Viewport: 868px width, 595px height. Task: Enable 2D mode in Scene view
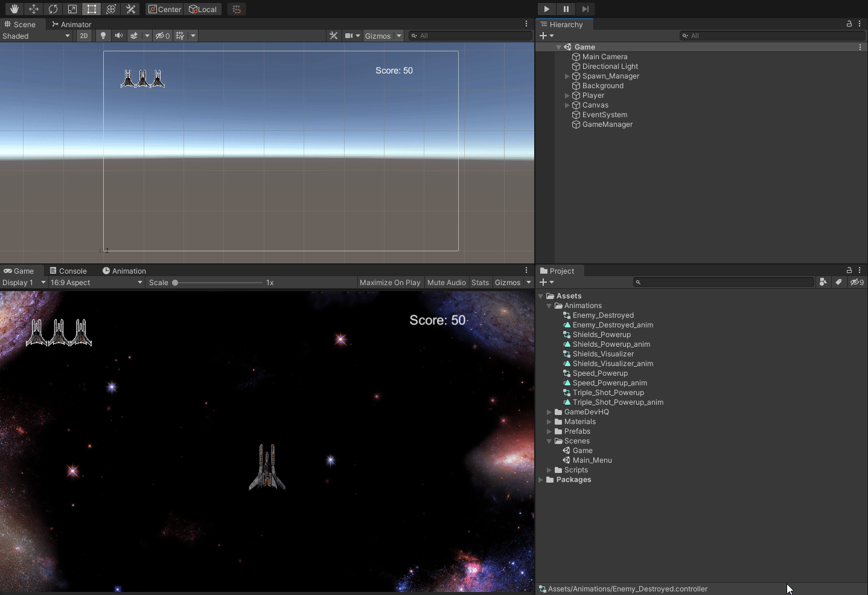pos(84,36)
